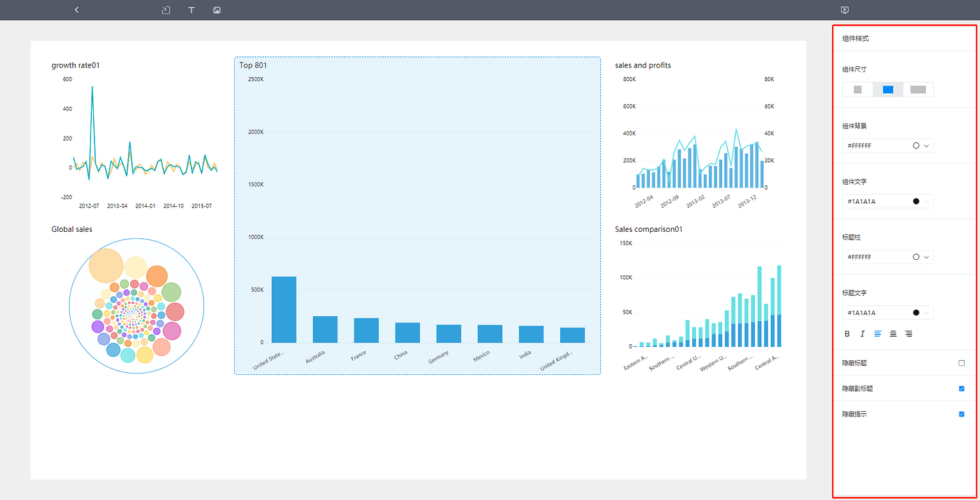Click the 组件尺寸 section label

[x=854, y=70]
